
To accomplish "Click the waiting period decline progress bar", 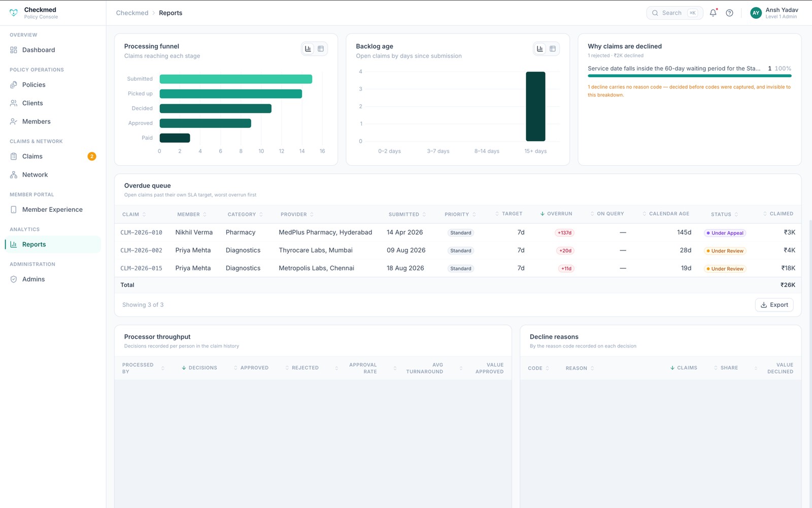I will (x=689, y=76).
